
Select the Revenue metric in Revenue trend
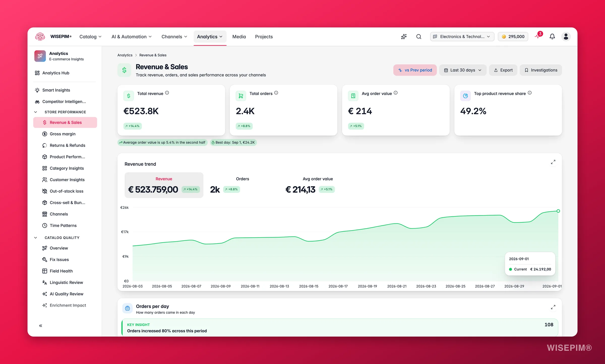tap(164, 185)
